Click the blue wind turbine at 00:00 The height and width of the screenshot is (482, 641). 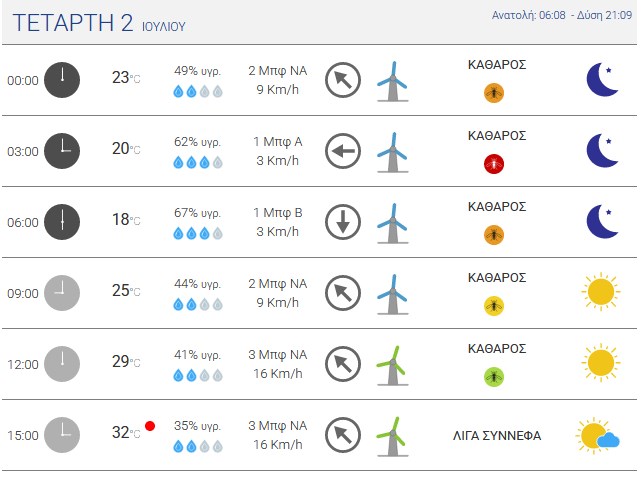pos(392,81)
